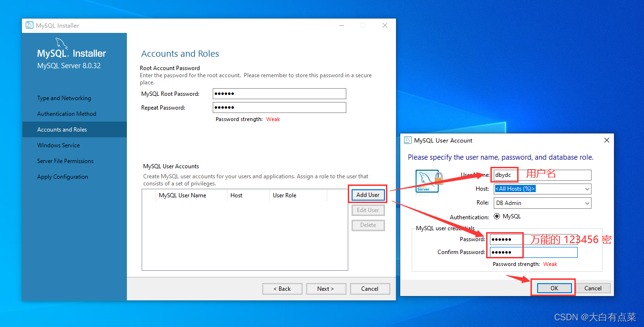The width and height of the screenshot is (644, 327).
Task: Click the User Name field containing dbydc
Action: (543, 175)
